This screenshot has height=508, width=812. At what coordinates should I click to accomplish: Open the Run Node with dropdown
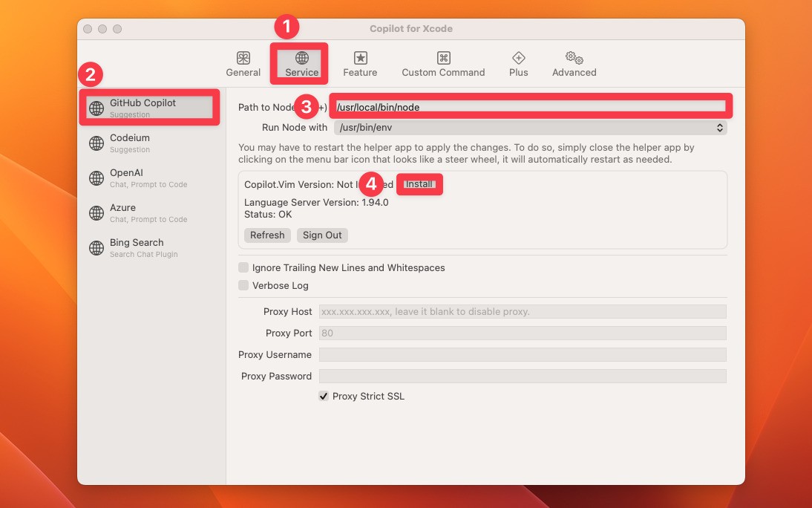(x=718, y=127)
